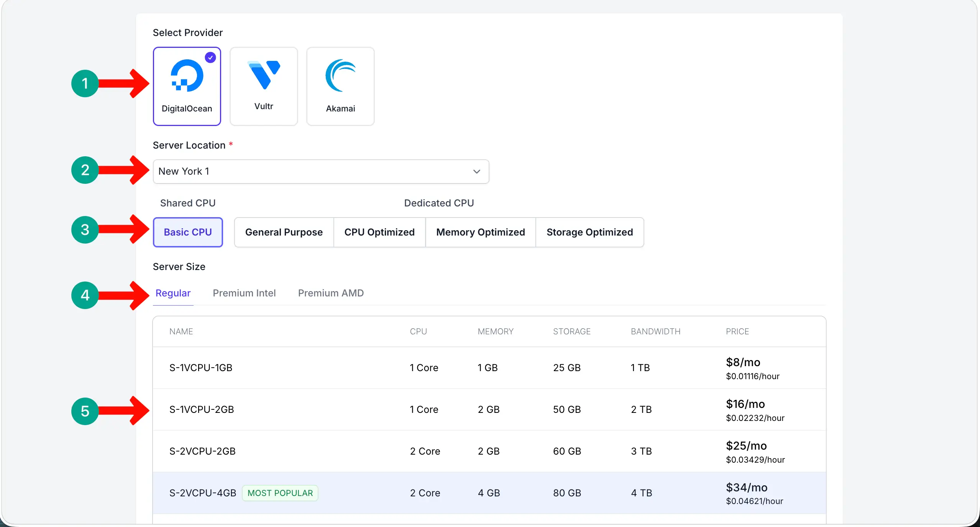Click the selected checkmark badge on DigitalOcean
The image size is (980, 527).
click(x=210, y=57)
